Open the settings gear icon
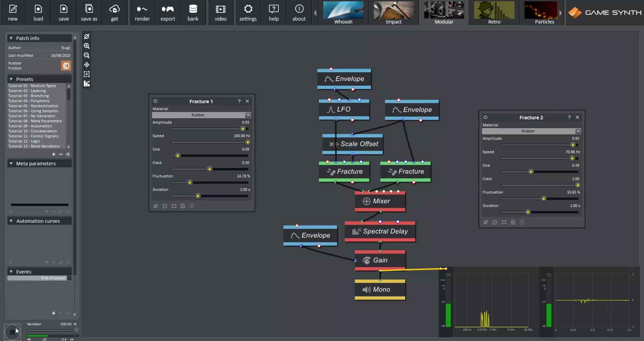Viewport: 644px width, 341px height. point(248,12)
